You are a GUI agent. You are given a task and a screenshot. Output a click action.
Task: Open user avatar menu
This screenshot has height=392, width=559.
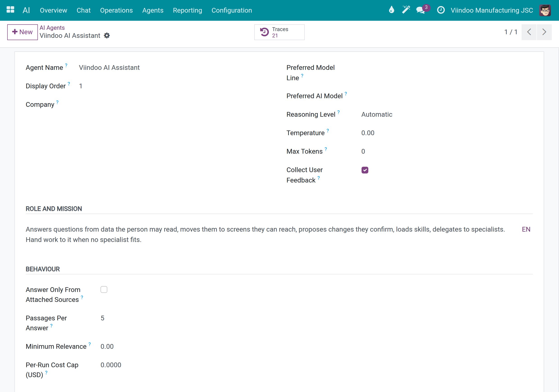tap(545, 10)
